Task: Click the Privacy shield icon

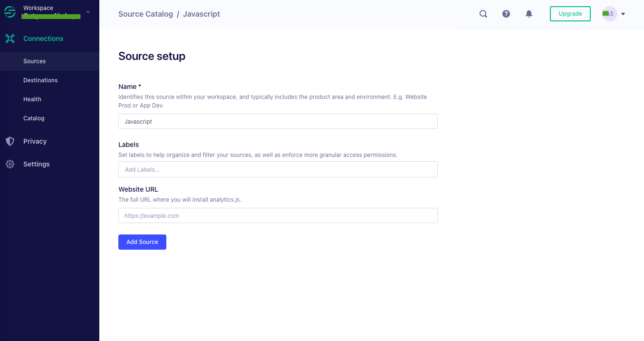Action: [10, 141]
